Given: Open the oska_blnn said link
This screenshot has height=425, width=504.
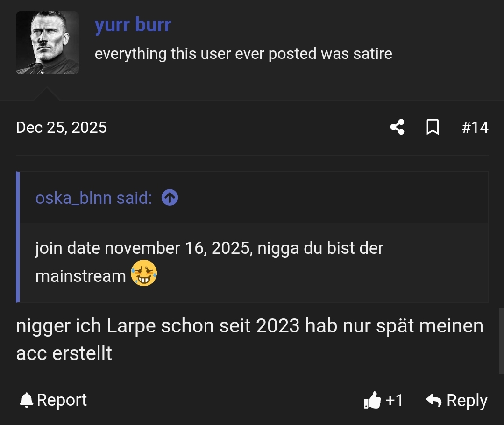Looking at the screenshot, I should click(93, 197).
